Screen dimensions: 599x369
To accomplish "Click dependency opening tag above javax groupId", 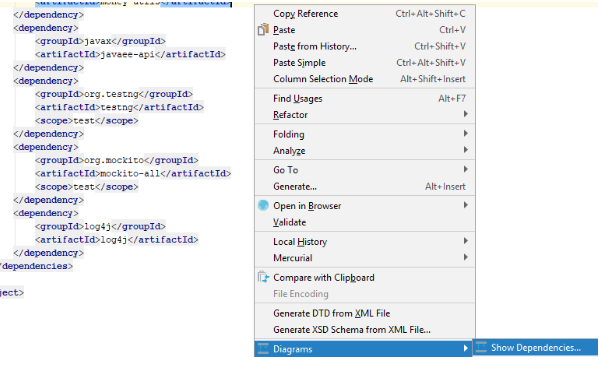I will (46, 28).
